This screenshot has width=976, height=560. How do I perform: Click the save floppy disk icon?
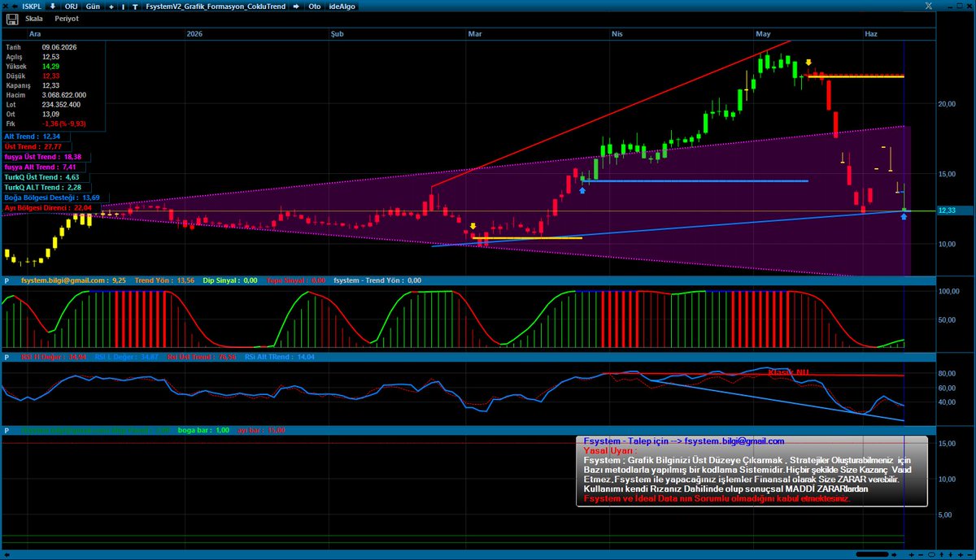[12, 19]
